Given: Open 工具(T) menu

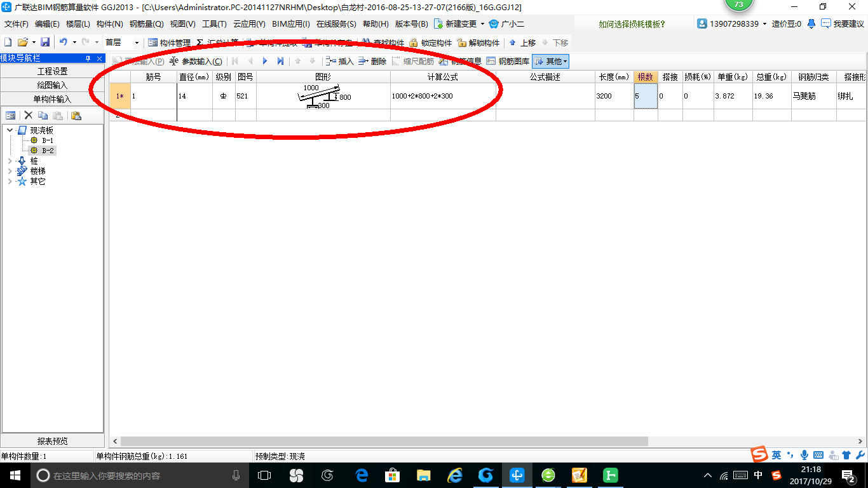Looking at the screenshot, I should click(214, 24).
